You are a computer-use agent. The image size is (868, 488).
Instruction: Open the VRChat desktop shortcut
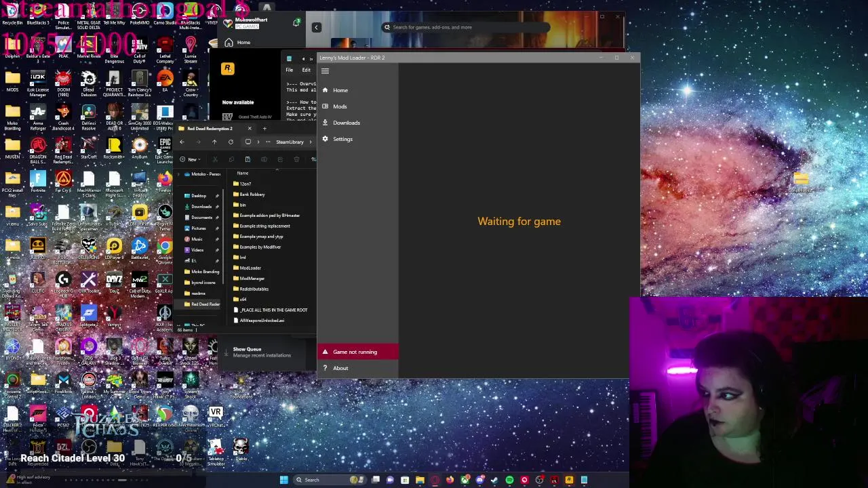[216, 416]
